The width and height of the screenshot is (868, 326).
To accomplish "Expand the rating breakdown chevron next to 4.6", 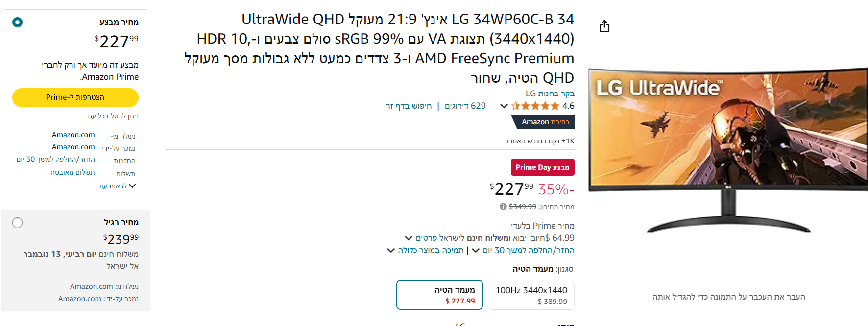I will click(504, 106).
